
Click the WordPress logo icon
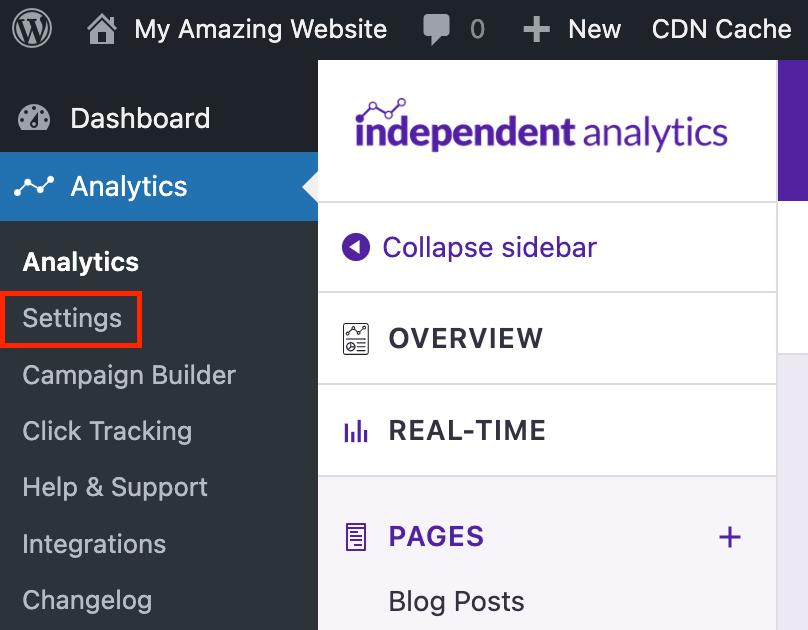tap(32, 28)
